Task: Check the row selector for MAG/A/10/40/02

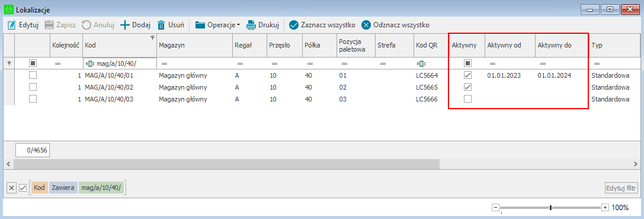Action: click(x=33, y=87)
